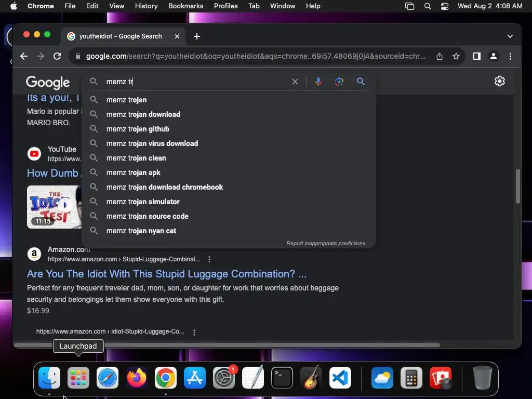Close the youtheidiot Google Search tab
Screen dimensions: 532x399
177,36
